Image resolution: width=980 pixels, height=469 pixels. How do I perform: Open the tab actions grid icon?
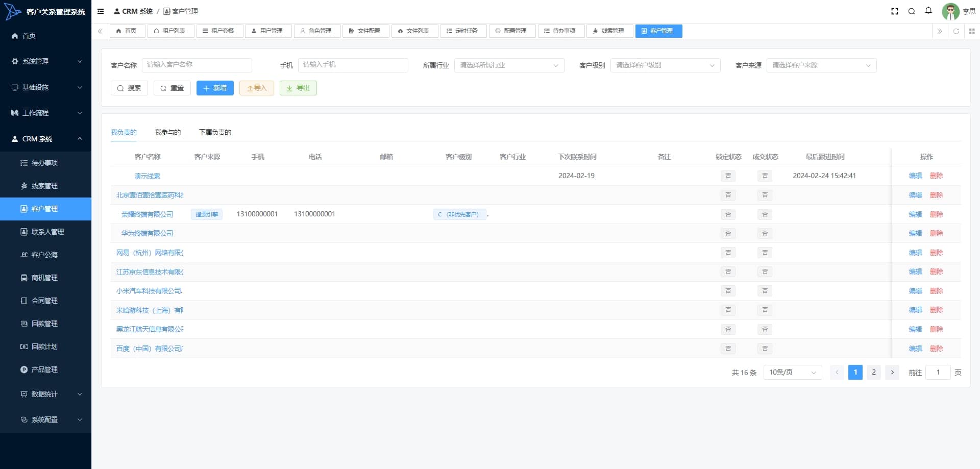[x=972, y=31]
